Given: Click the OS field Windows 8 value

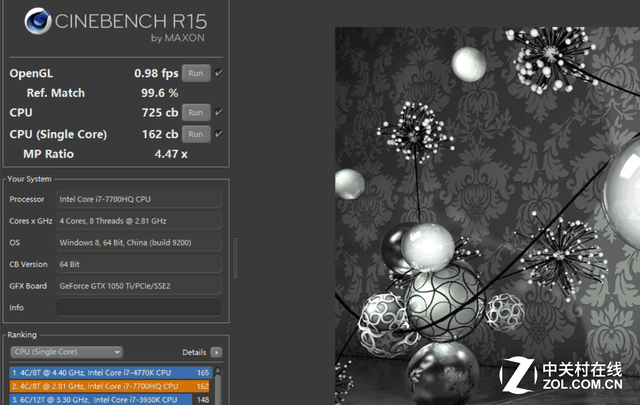Looking at the screenshot, I should pyautogui.click(x=139, y=243).
